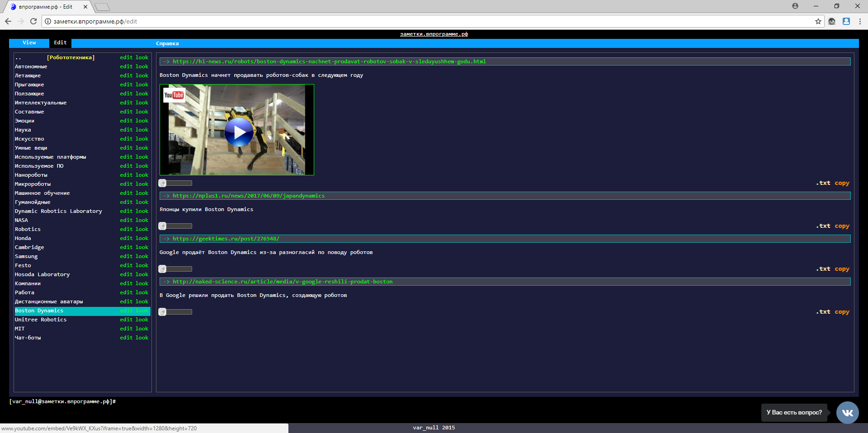Screen dimensions: 868x433
Task: Select Dynamic Robotics Laboratory entry
Action: (58, 211)
